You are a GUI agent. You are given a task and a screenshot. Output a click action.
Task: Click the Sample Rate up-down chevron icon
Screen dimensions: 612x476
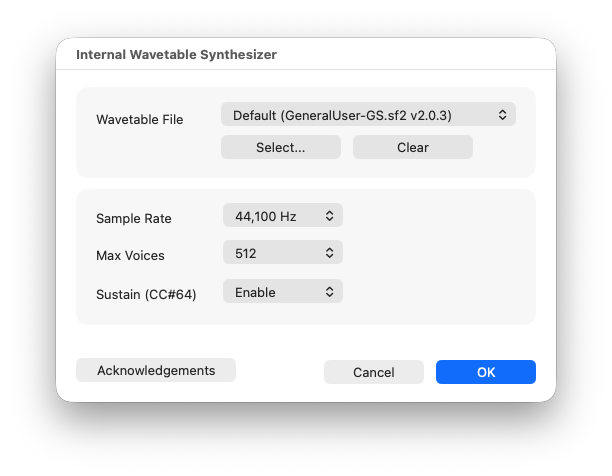pos(329,216)
